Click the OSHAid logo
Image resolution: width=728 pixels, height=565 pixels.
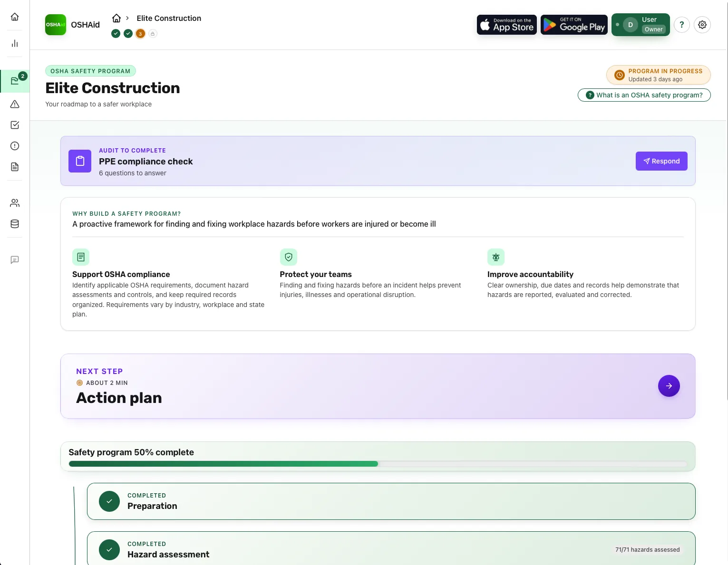point(56,25)
